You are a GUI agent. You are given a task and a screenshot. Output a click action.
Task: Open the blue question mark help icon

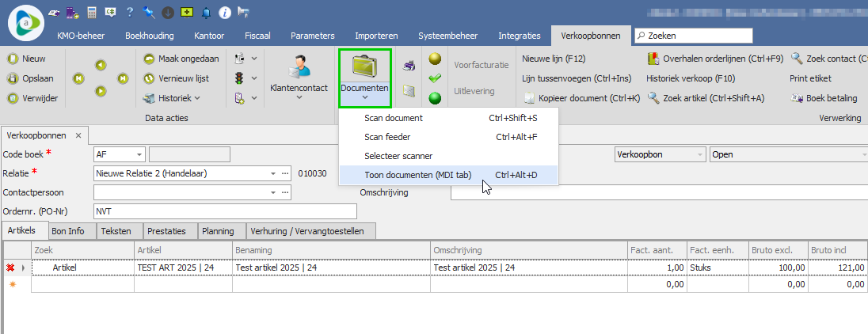130,13
